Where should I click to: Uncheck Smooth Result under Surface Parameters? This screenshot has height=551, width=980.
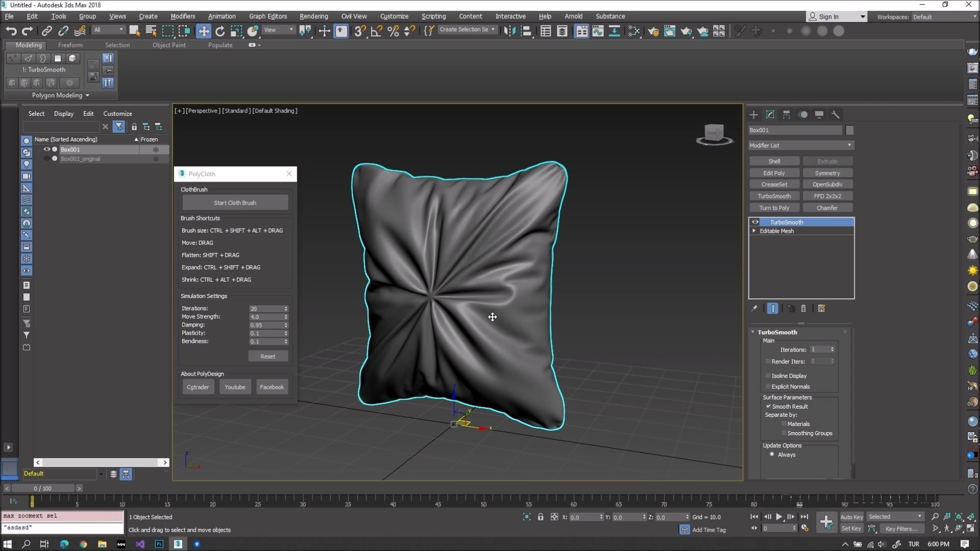[x=768, y=406]
